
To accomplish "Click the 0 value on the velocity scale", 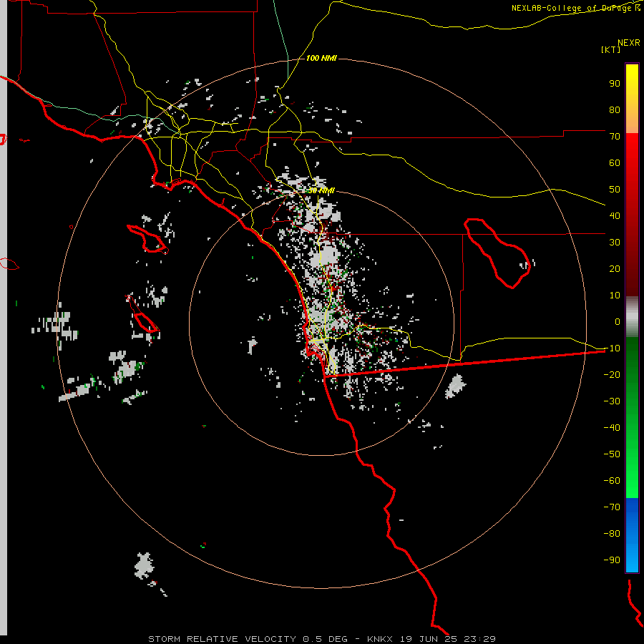I will pos(618,321).
